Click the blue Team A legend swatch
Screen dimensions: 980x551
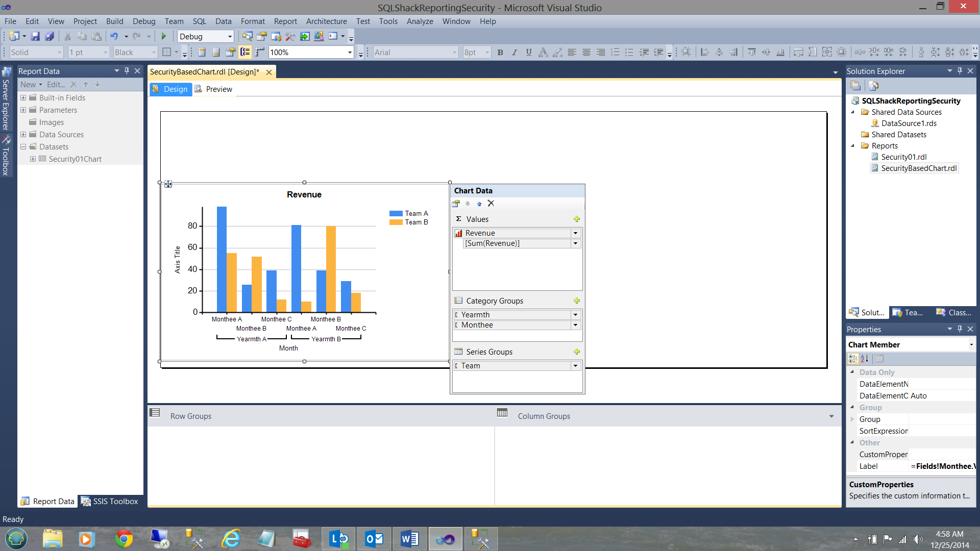tap(396, 214)
